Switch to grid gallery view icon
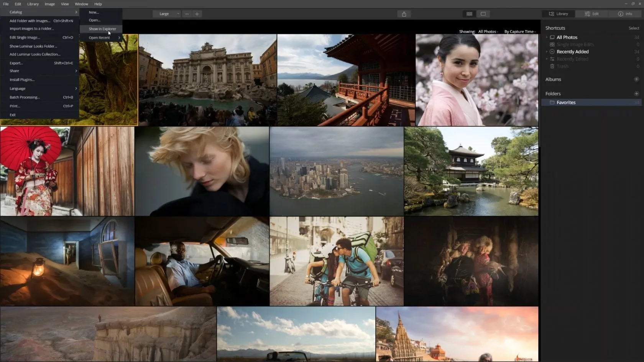Image resolution: width=644 pixels, height=362 pixels. (x=469, y=14)
